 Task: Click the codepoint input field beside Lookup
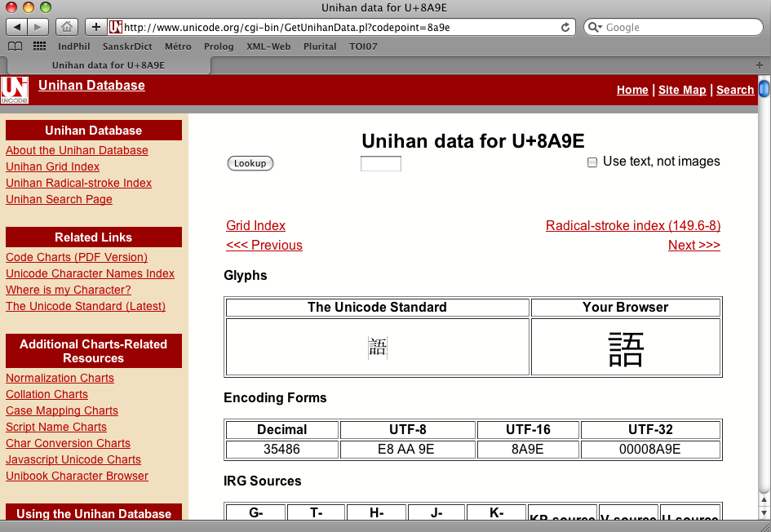click(380, 163)
